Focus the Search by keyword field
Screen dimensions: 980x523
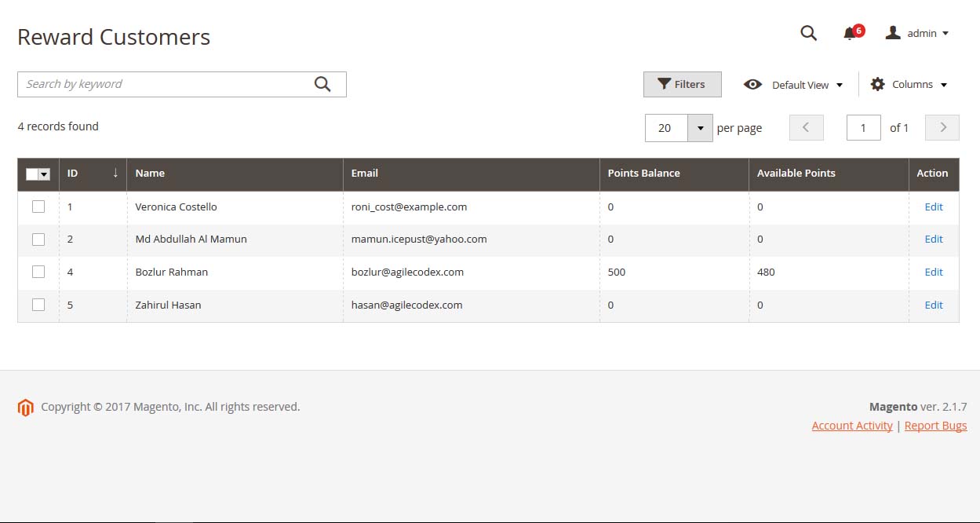click(165, 84)
